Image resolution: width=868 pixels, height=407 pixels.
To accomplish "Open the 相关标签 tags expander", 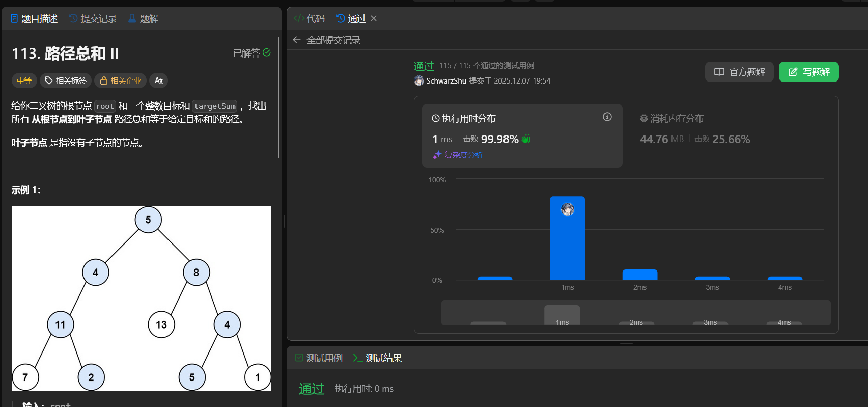I will 66,80.
